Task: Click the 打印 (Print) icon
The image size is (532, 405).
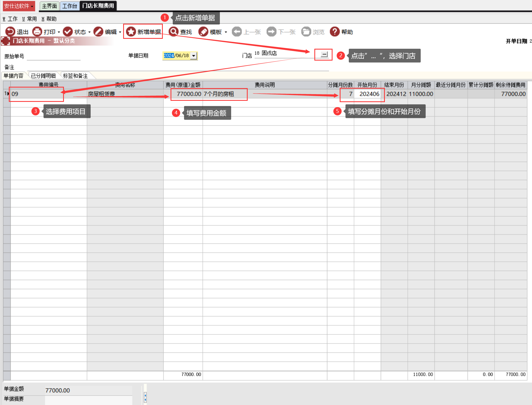Action: click(37, 32)
